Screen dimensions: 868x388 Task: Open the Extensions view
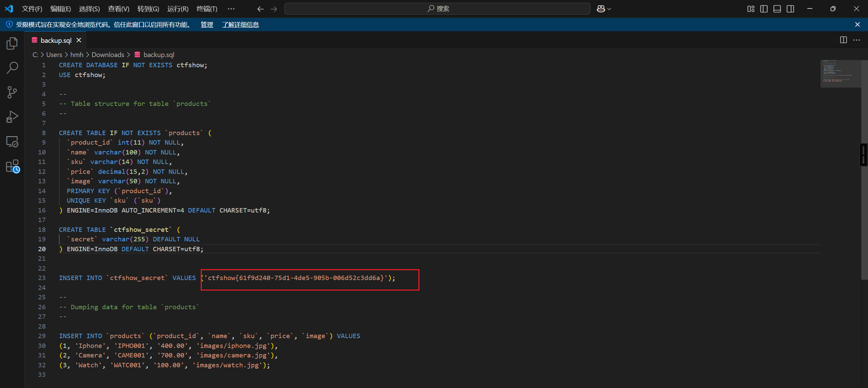[12, 166]
